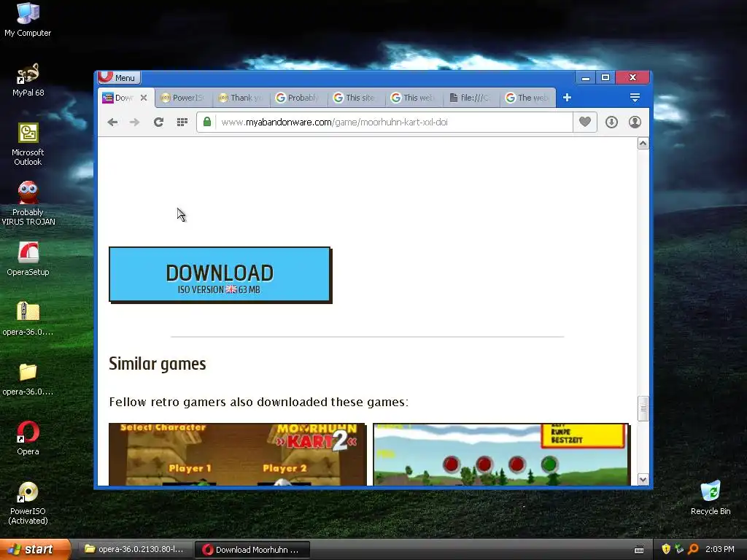Select the opera-36.0 zip archive icon
This screenshot has height=560, width=747.
click(x=28, y=319)
